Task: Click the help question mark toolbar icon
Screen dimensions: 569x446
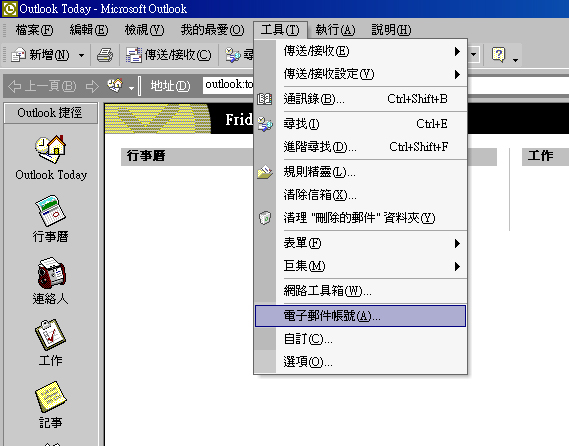Action: click(499, 55)
